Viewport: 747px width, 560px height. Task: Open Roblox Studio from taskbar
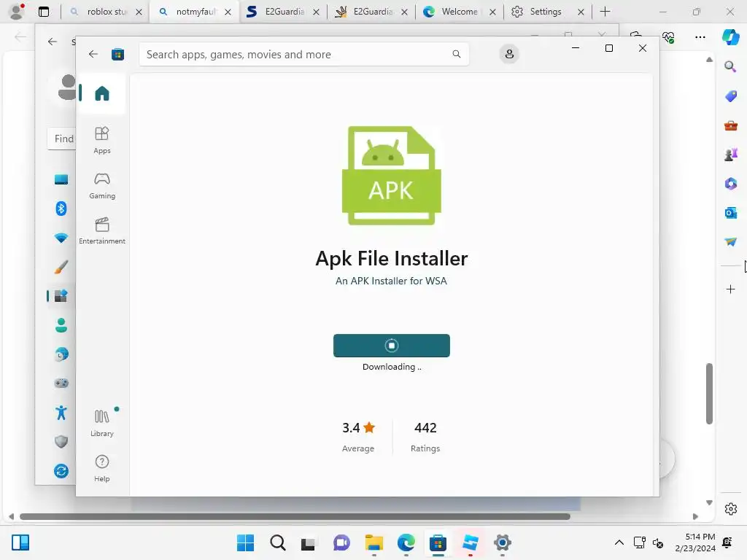(471, 542)
